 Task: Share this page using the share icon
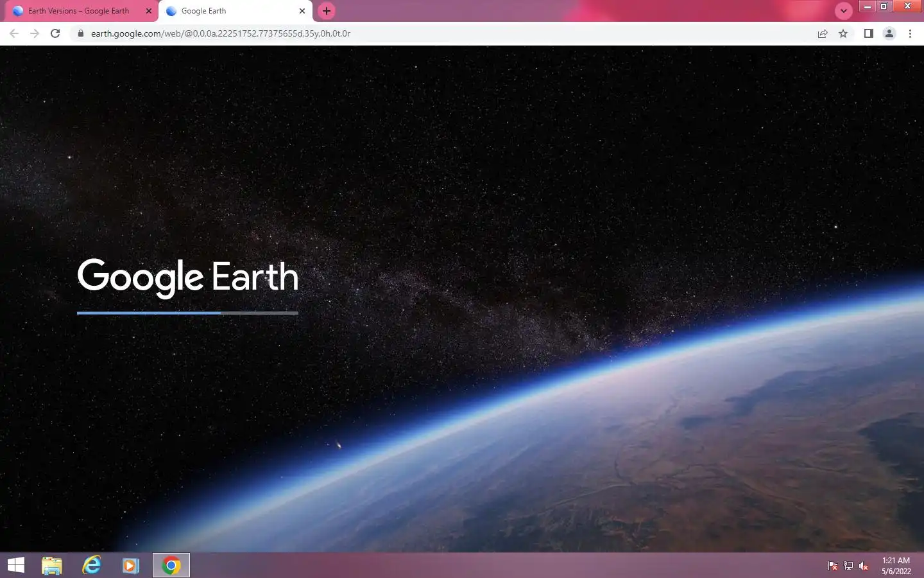[823, 33]
